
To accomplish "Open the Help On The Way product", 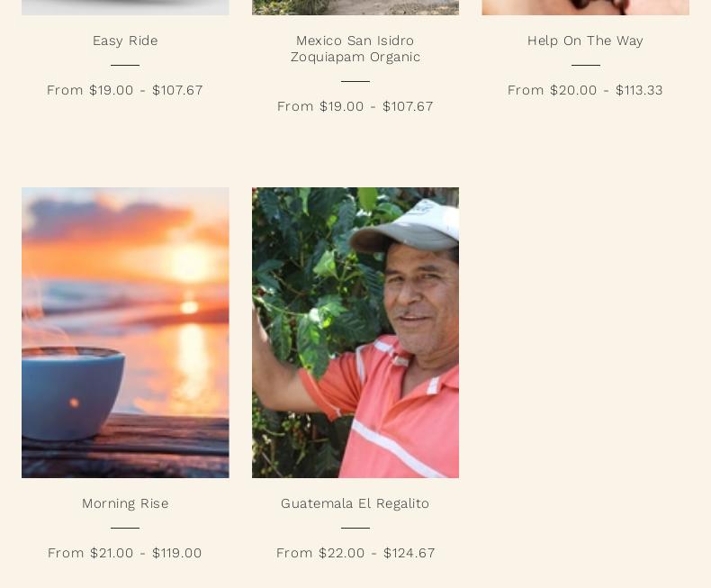I will 585,41.
